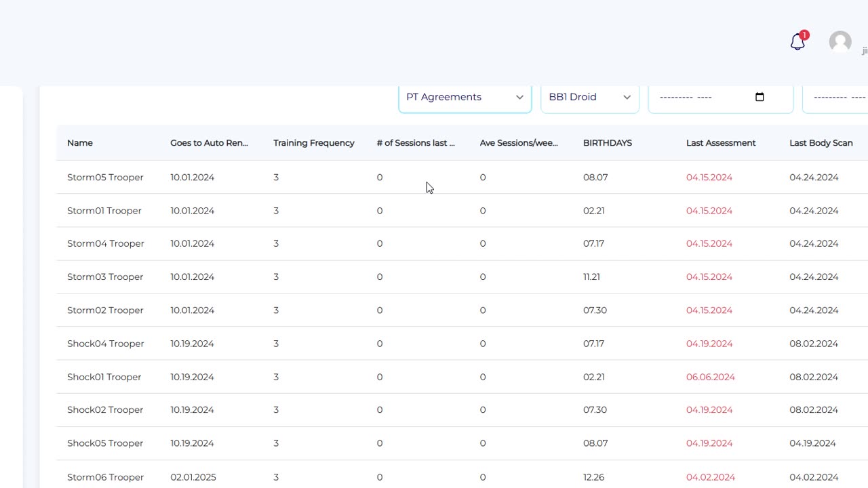The height and width of the screenshot is (488, 868).
Task: Click Storm05 Trooper's last assessment 04.15.2024
Action: coord(709,178)
